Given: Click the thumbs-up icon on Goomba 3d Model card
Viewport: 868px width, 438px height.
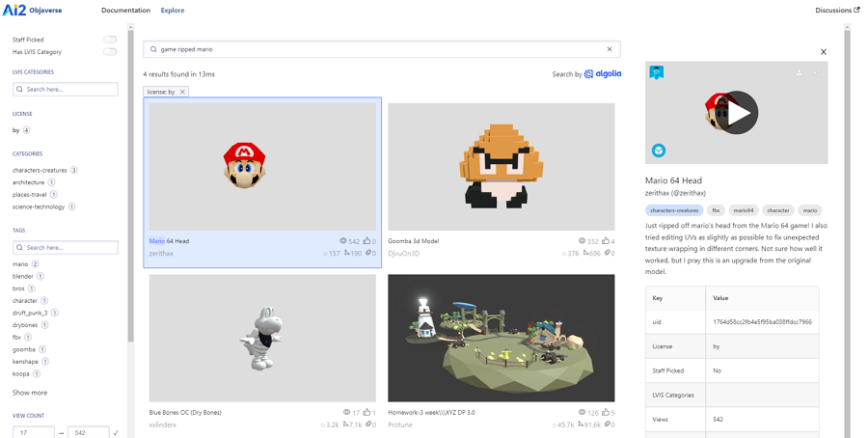Looking at the screenshot, I should point(606,241).
